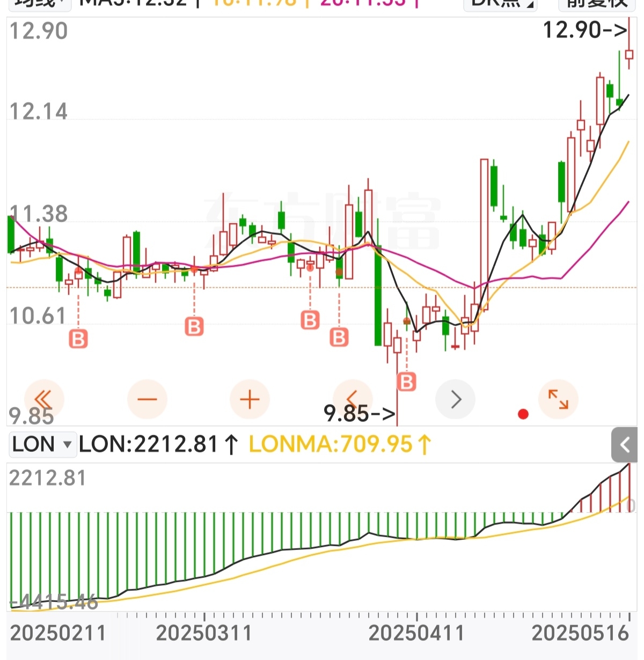Tap the B buy marker above date 20250311
The width and height of the screenshot is (644, 660).
click(x=194, y=326)
